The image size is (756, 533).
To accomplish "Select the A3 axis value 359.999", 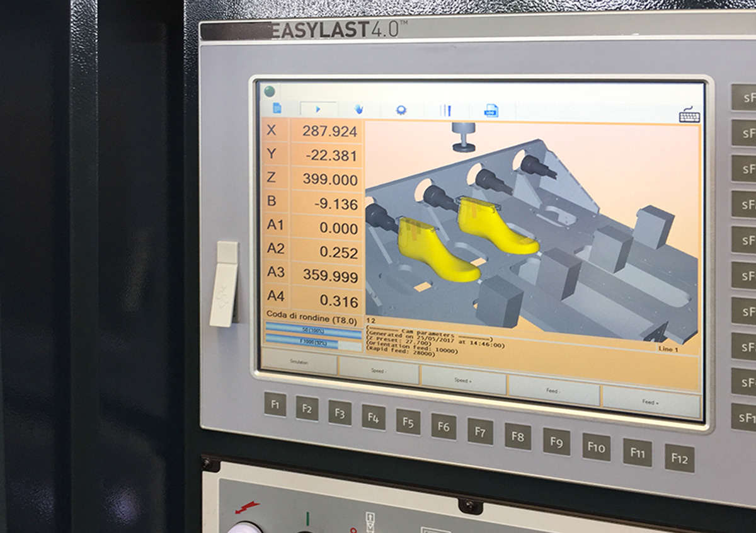I will point(329,275).
